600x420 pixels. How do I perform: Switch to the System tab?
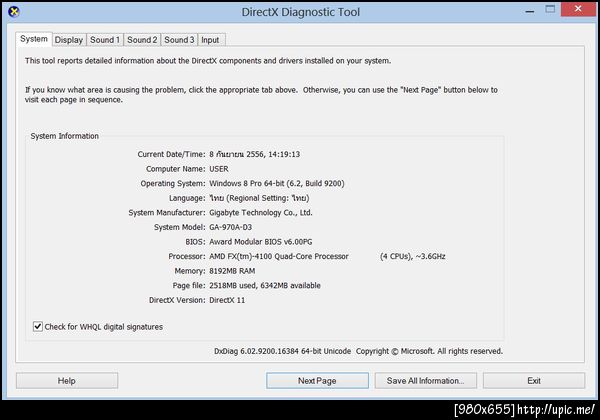click(34, 39)
